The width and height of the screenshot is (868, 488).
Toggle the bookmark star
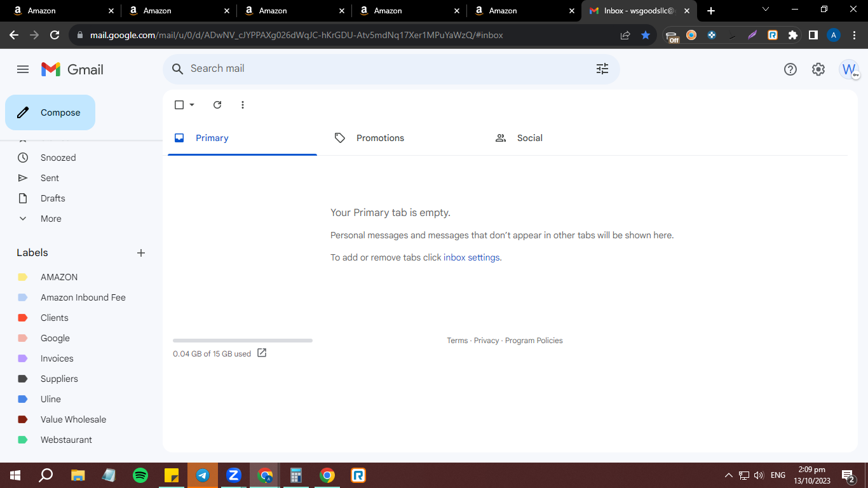tap(646, 35)
